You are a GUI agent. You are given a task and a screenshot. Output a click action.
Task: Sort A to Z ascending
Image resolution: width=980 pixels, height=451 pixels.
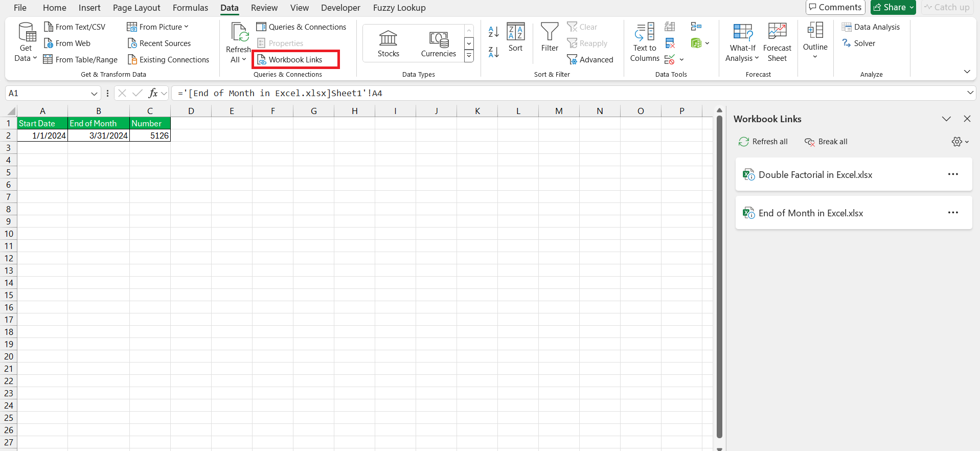click(493, 32)
